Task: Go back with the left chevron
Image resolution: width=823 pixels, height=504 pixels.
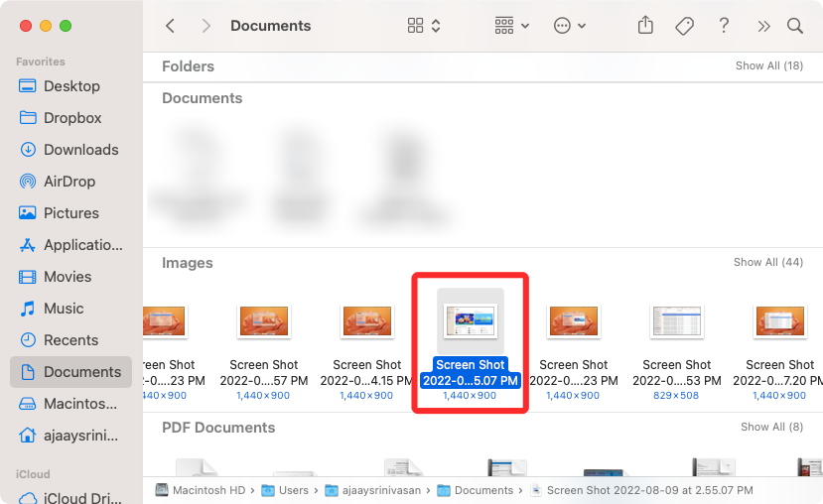Action: coord(171,26)
